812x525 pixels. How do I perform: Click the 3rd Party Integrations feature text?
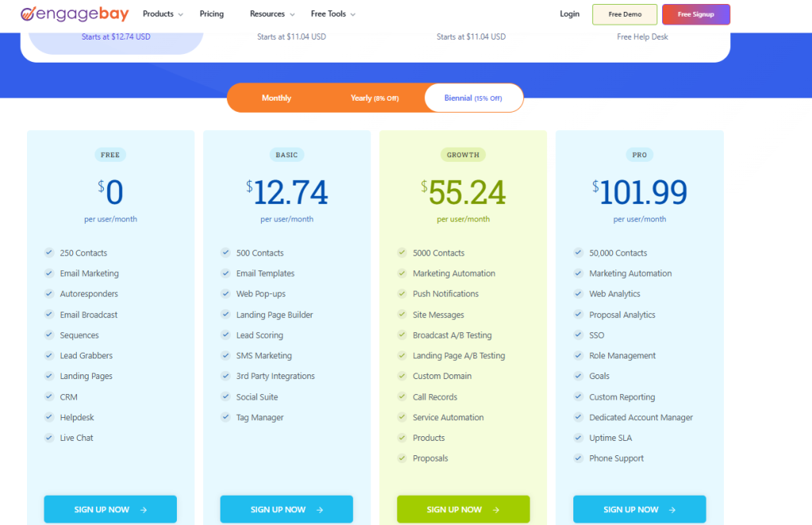point(275,377)
